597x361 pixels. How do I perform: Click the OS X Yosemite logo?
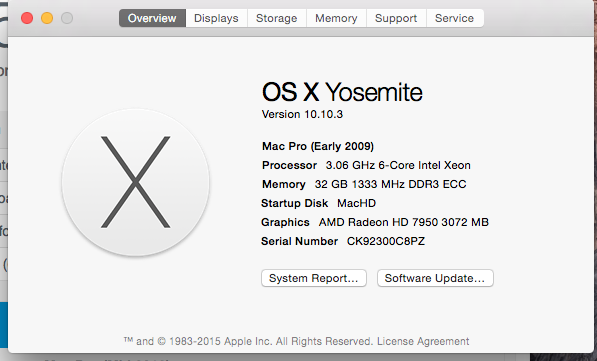136,182
